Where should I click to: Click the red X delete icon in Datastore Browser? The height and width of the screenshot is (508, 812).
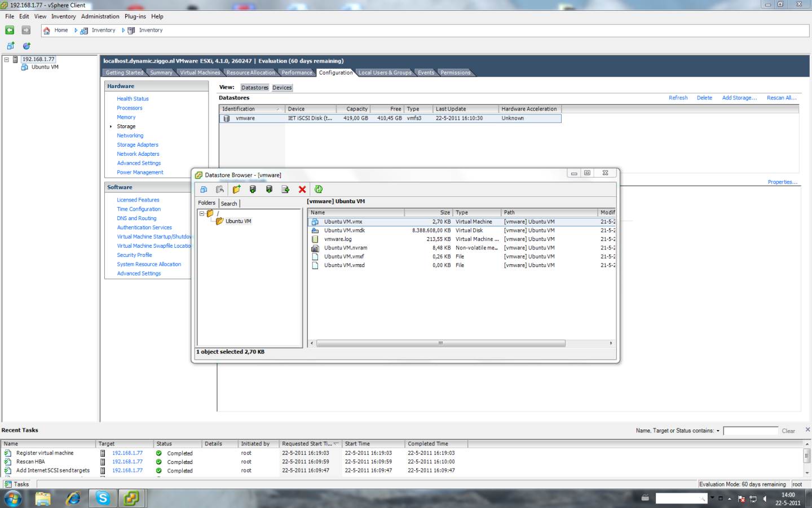click(302, 189)
